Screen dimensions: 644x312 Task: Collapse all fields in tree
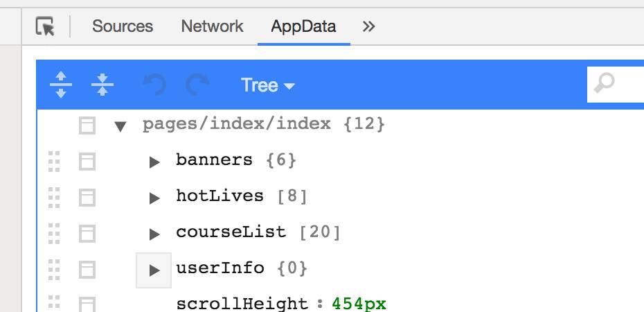[x=102, y=85]
